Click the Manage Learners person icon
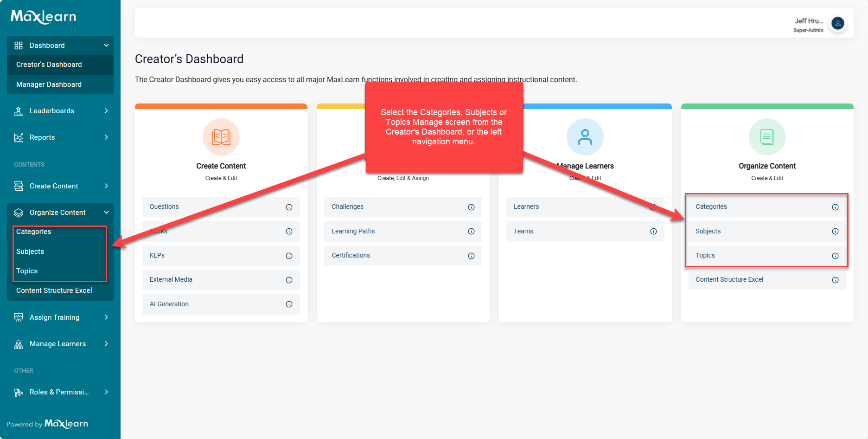The image size is (868, 439). click(x=585, y=137)
